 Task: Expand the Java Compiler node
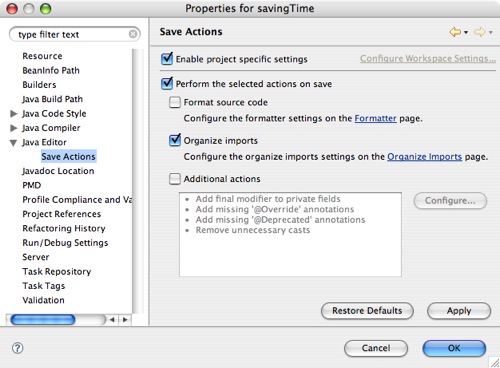(14, 128)
